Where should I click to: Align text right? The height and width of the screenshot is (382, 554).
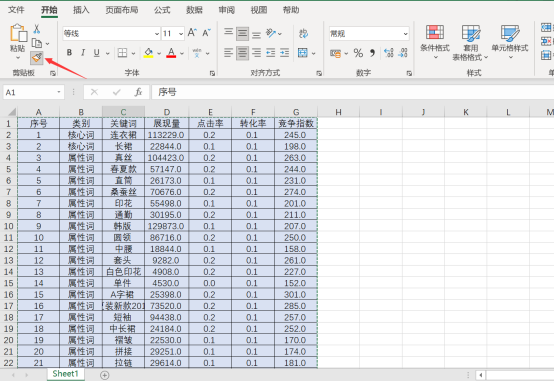tap(257, 53)
